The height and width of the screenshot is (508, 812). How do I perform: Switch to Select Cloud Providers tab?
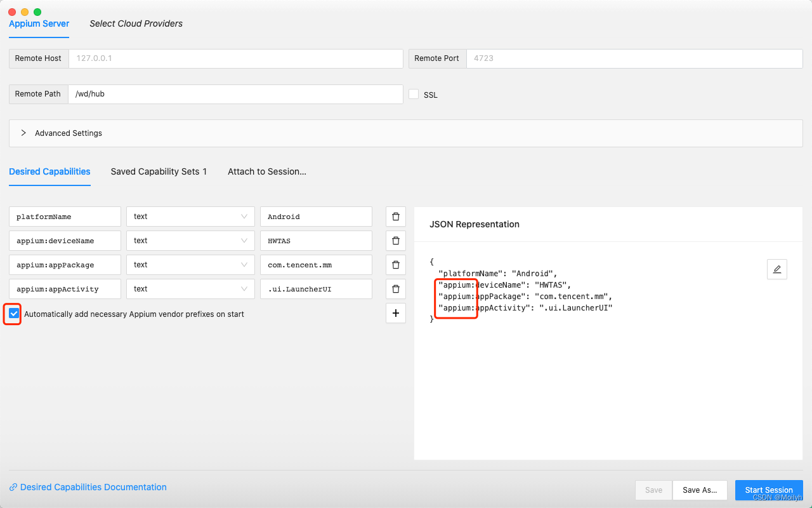136,23
